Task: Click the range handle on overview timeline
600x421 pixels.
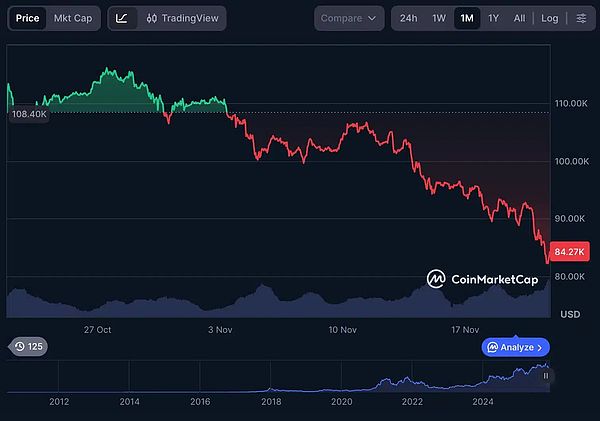Action: (x=545, y=376)
